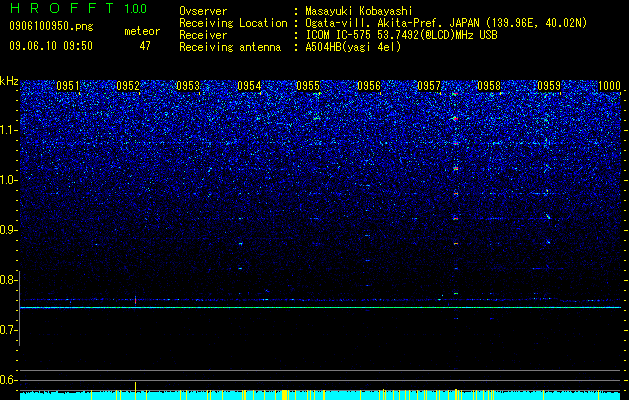This screenshot has height=400, width=629.
Task: Click the meteor count value 47
Action: click(x=145, y=46)
